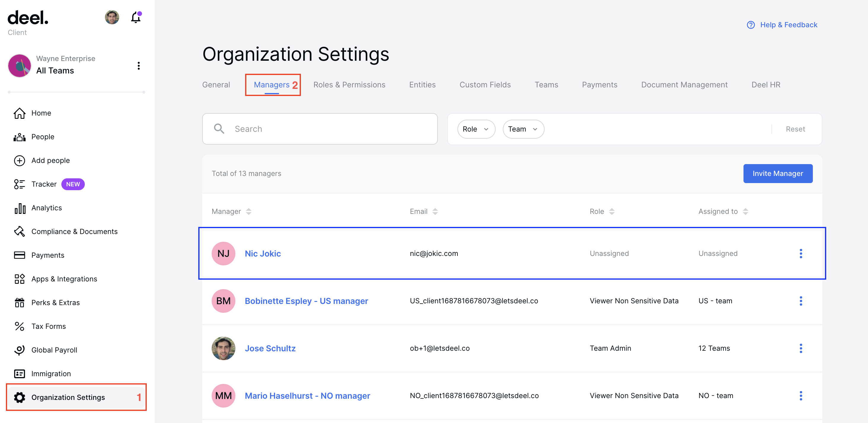
Task: Expand the Team filter dropdown
Action: [523, 129]
